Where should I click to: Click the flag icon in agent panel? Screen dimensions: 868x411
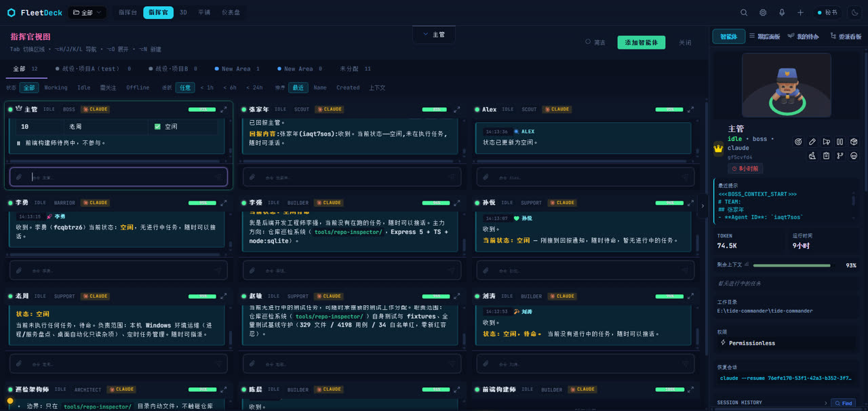tap(826, 142)
